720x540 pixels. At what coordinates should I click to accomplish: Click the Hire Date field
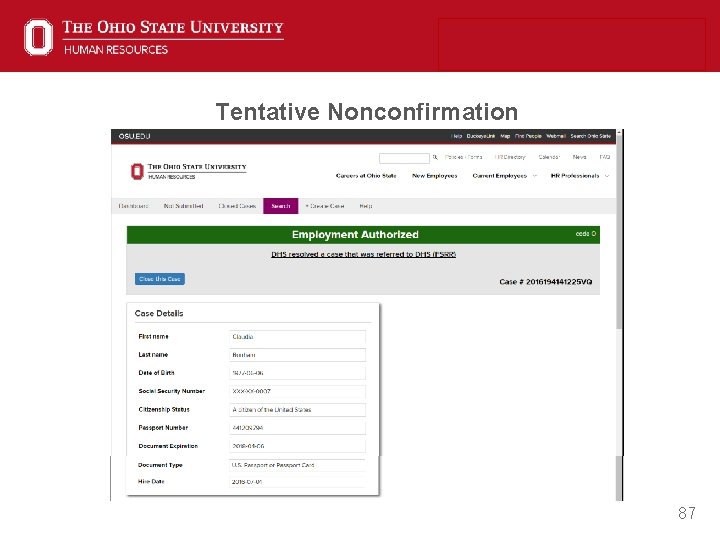[298, 482]
